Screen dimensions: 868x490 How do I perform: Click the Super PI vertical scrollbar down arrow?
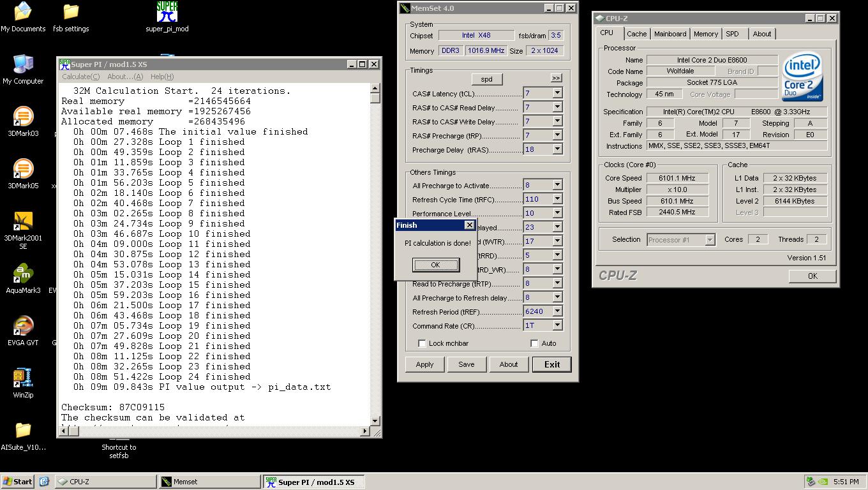pos(375,420)
